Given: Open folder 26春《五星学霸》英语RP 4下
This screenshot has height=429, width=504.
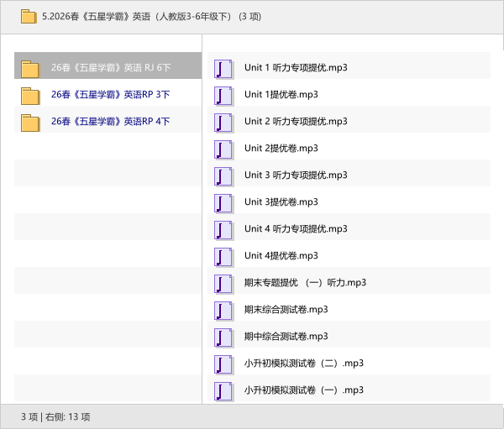Looking at the screenshot, I should 110,122.
